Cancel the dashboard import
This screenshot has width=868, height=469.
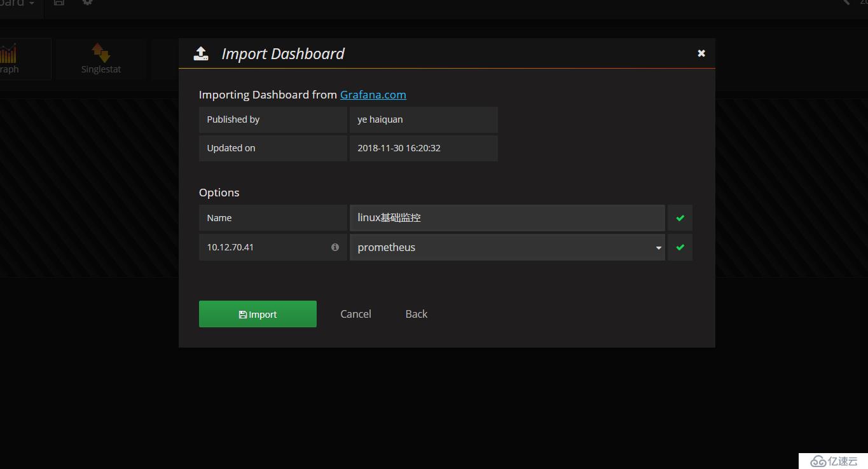coord(355,314)
